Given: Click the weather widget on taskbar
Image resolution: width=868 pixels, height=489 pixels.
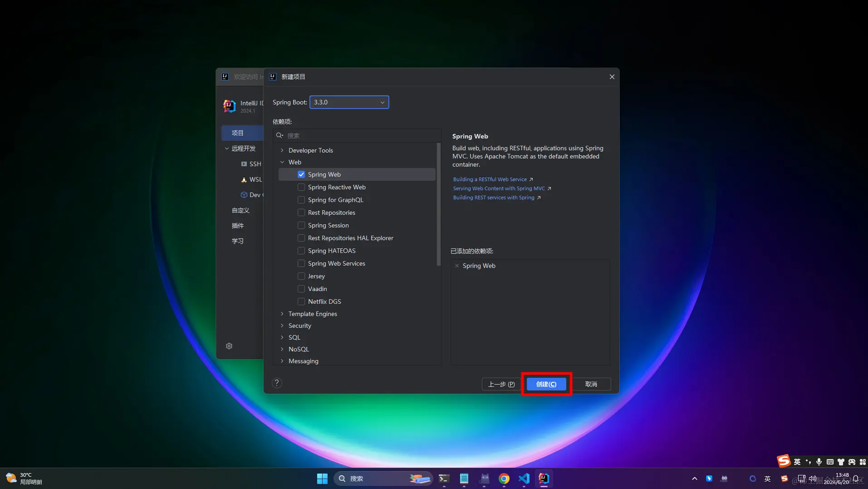Looking at the screenshot, I should (x=24, y=479).
